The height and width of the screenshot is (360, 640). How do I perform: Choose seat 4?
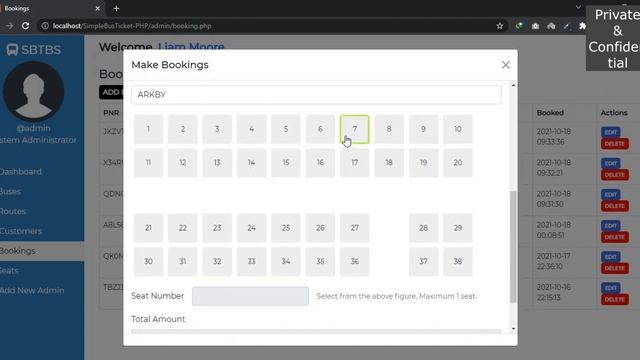(251, 129)
